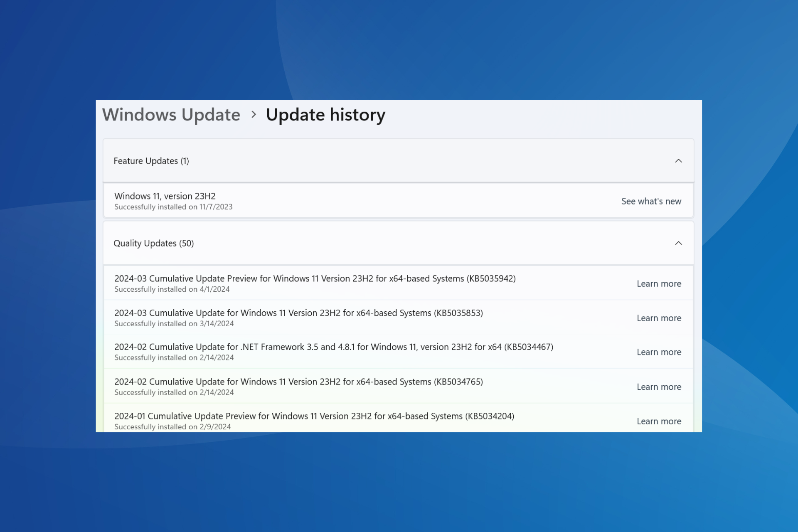Click 'Successfully installed on 4/1/2024' text
This screenshot has width=798, height=532.
172,289
